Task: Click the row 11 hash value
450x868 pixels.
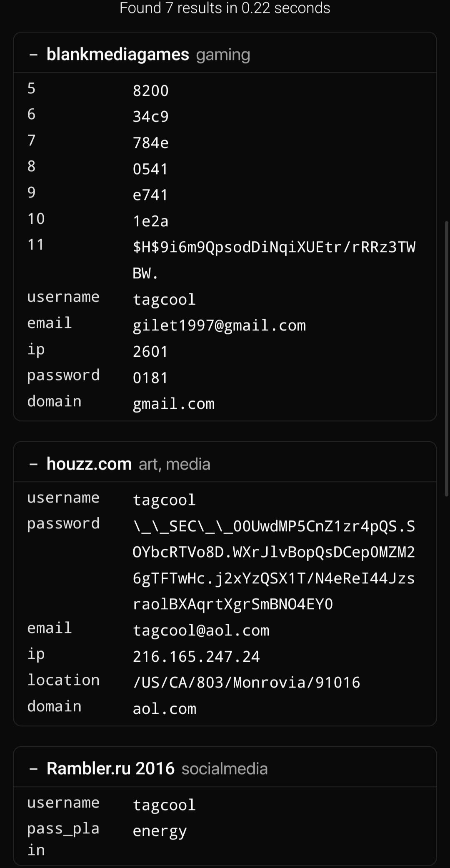Action: (x=274, y=248)
